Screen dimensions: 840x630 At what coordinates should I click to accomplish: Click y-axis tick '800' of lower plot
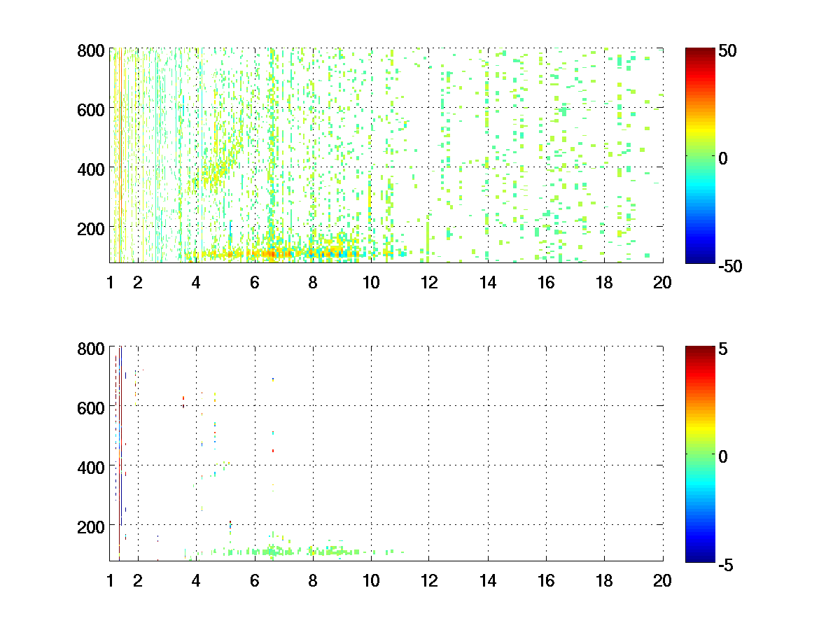click(91, 349)
